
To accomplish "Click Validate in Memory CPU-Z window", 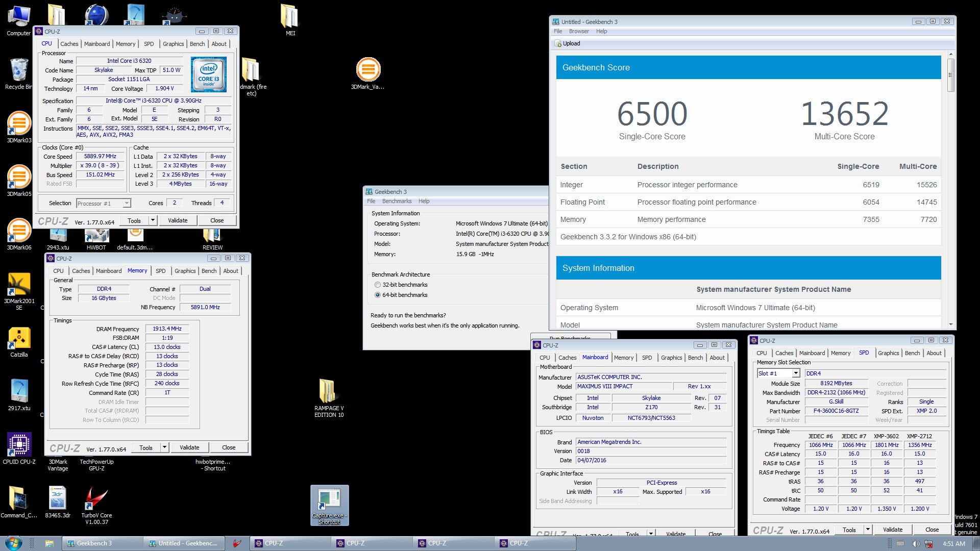I will pyautogui.click(x=189, y=447).
